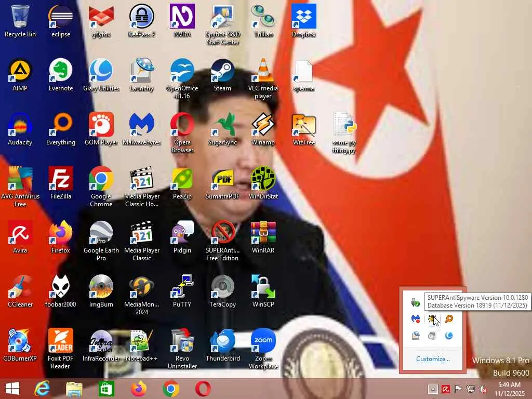Screen dimensions: 532x399
Task: Click the Launchy desktop shortcut
Action: click(x=141, y=75)
